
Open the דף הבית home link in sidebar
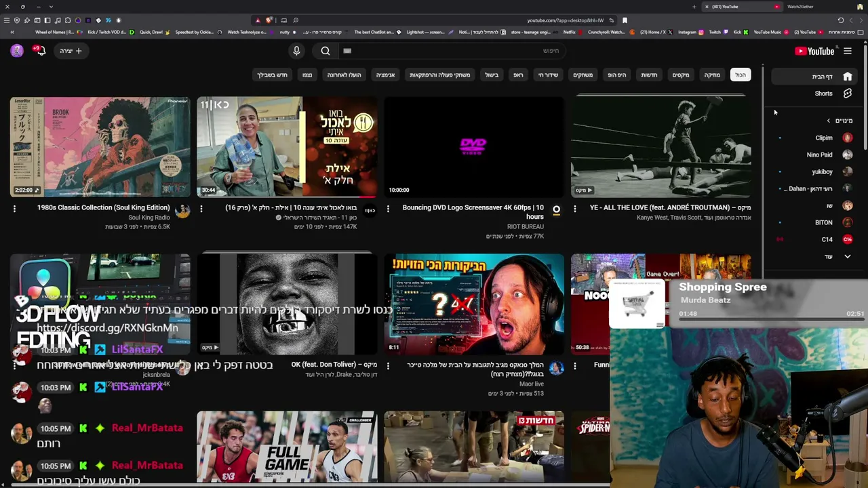coord(814,77)
